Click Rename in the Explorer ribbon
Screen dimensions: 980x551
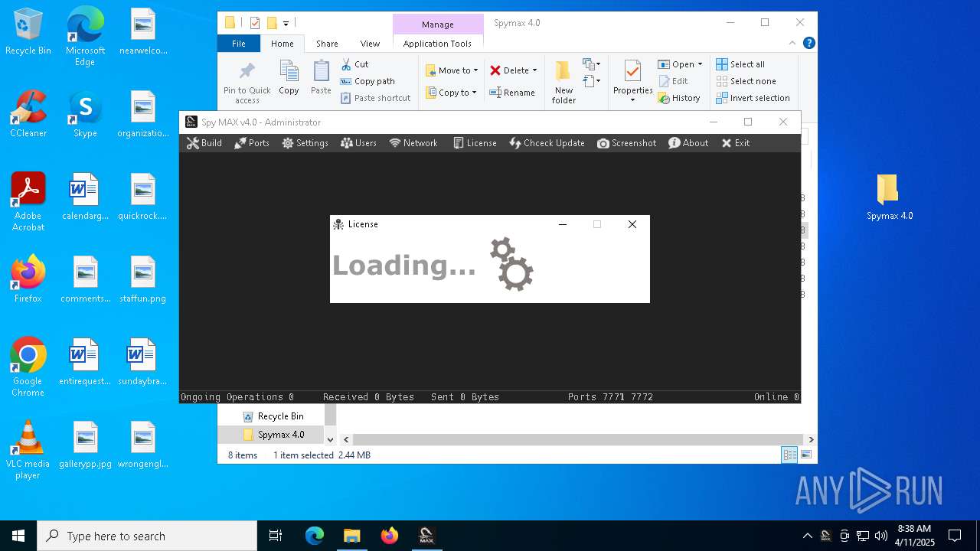pos(512,93)
